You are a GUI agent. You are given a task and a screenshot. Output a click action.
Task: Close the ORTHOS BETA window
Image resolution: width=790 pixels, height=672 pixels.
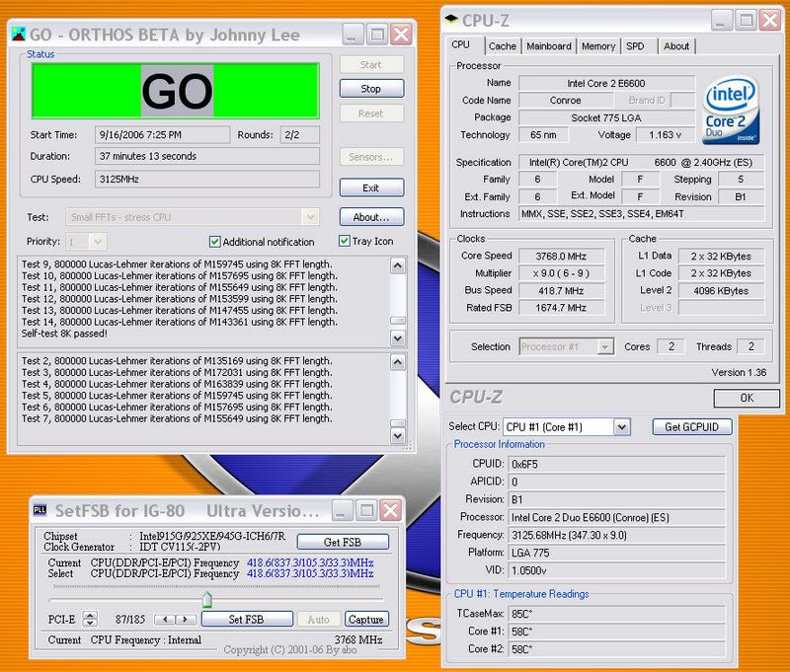(402, 35)
